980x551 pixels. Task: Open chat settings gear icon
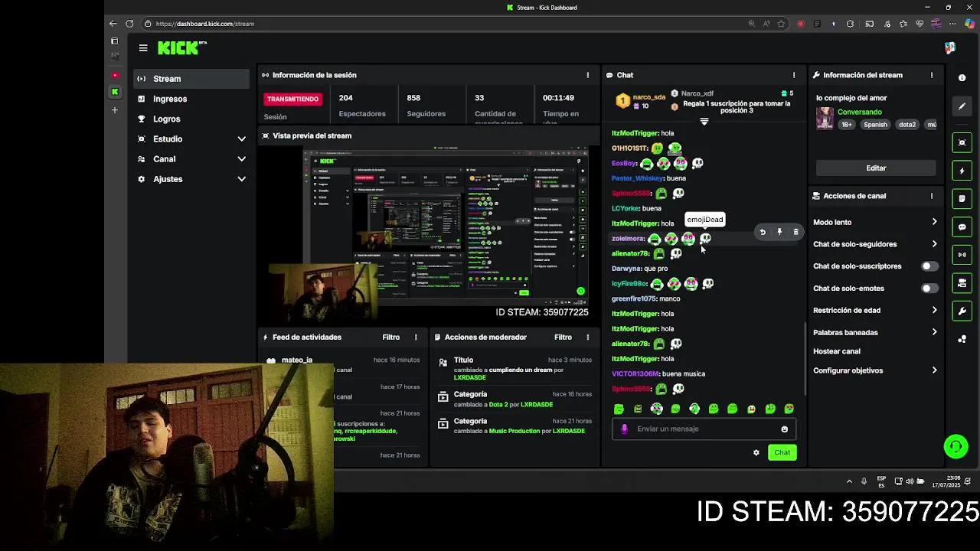click(x=756, y=452)
